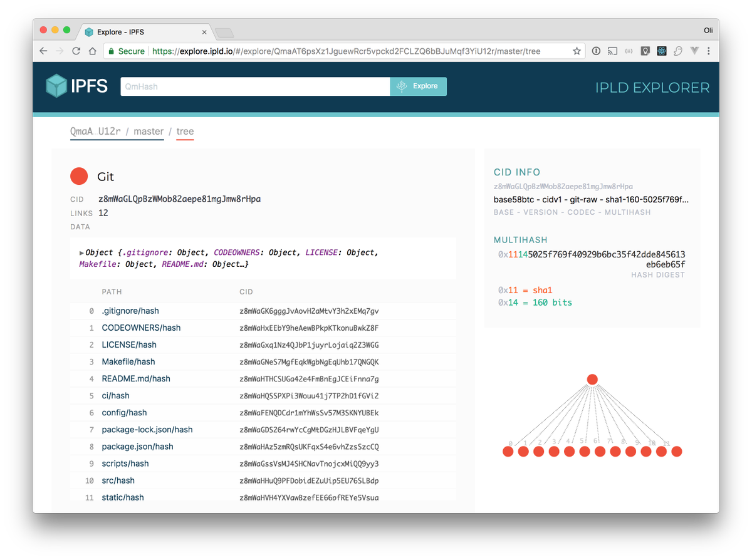The height and width of the screenshot is (560, 752).
Task: Click the IPFS cube logo
Action: tap(56, 86)
